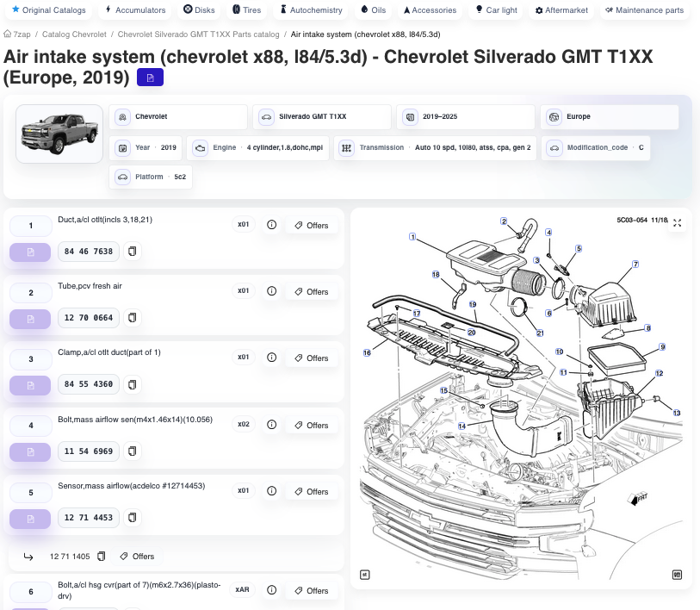Viewport: 700px width, 610px height.
Task: Open the Accumulators category
Action: (135, 9)
